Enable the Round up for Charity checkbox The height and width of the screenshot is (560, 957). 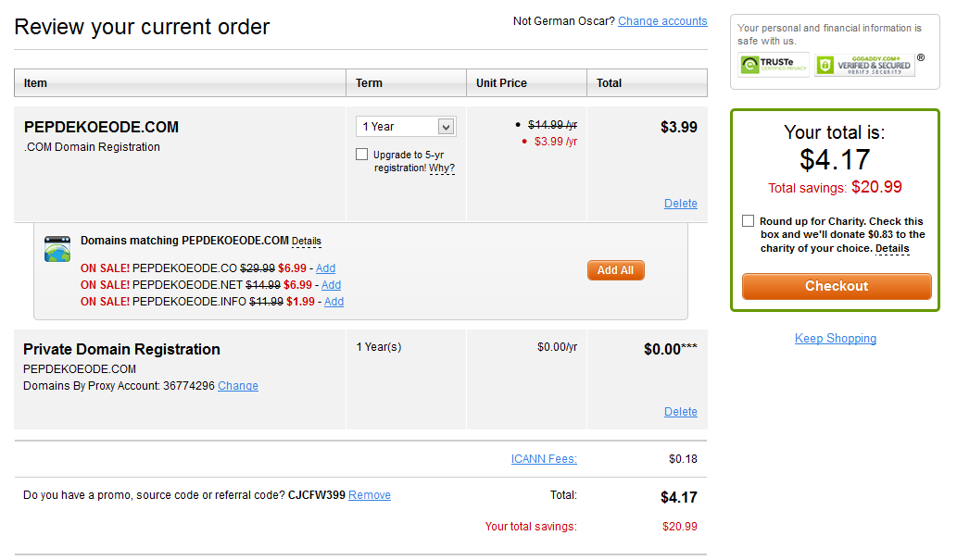(x=748, y=221)
